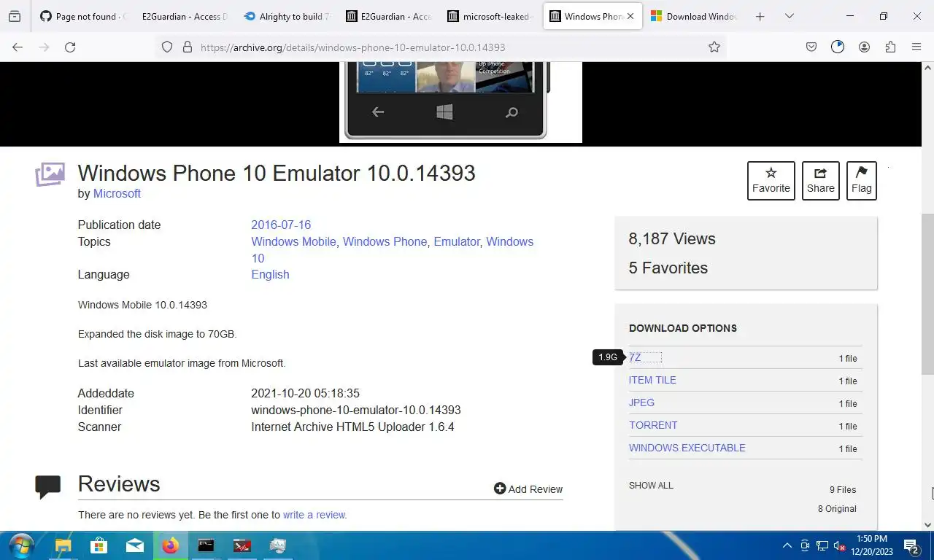This screenshot has width=934, height=560.
Task: Open the 2016-07-16 publication date link
Action: coord(281,225)
